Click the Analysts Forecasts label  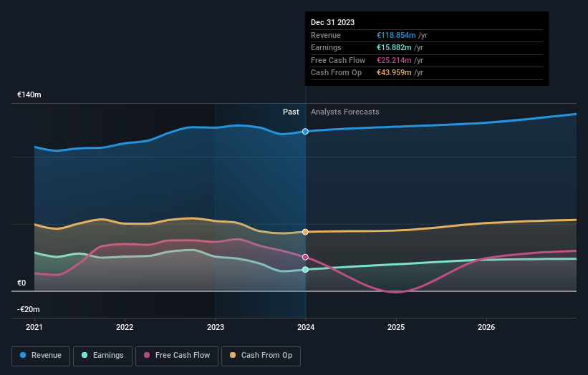(x=344, y=112)
